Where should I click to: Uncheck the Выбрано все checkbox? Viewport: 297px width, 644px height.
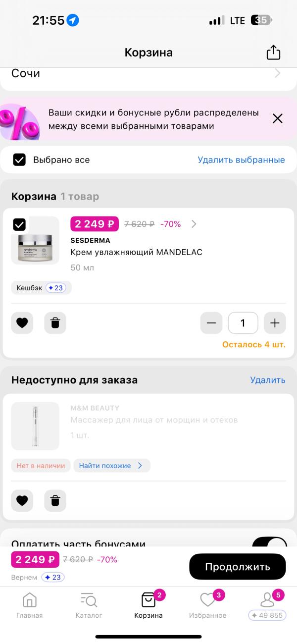(19, 160)
